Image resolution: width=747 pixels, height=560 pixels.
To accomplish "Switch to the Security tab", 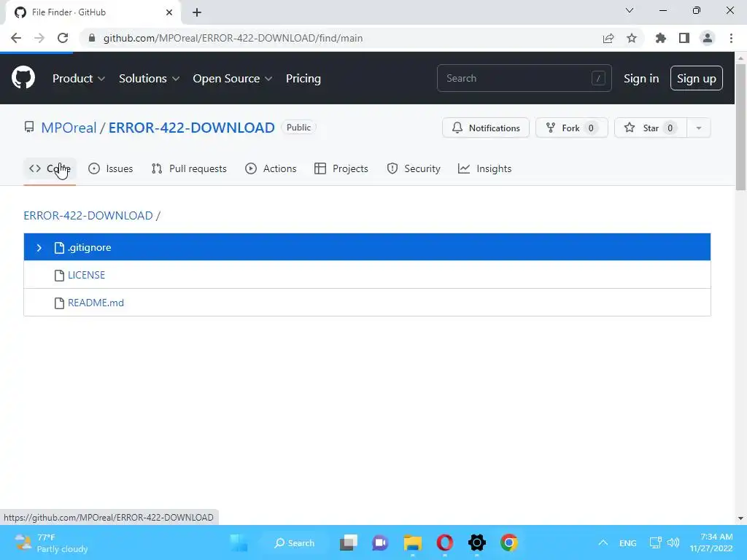I will (414, 168).
